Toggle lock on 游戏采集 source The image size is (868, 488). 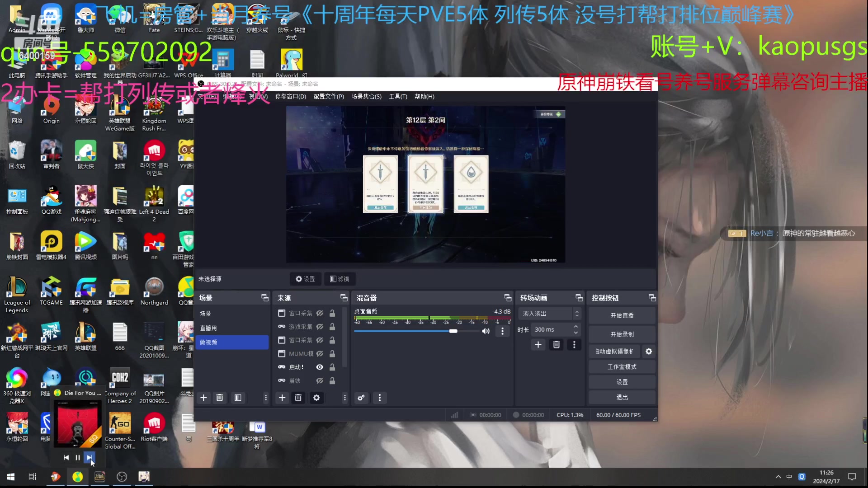[332, 327]
